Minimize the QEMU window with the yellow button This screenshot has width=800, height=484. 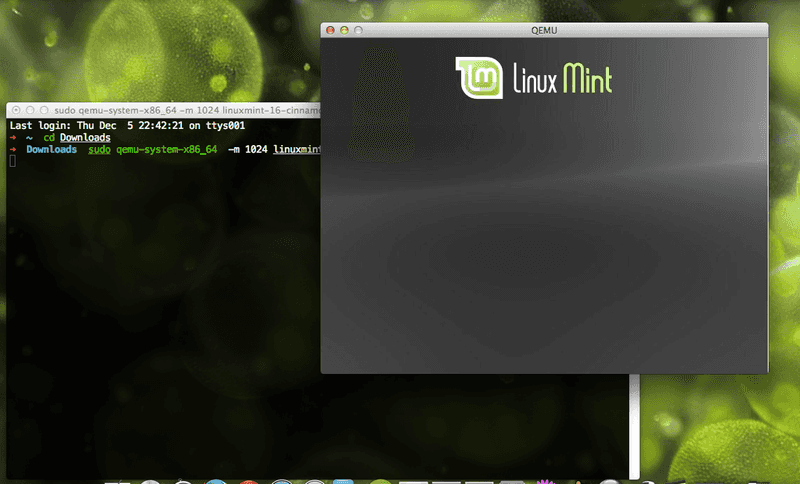(x=344, y=31)
